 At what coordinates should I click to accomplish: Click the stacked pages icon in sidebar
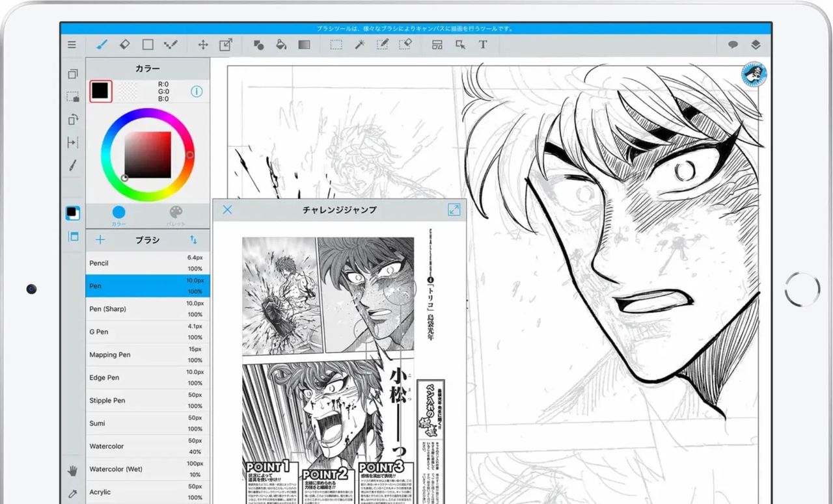click(73, 74)
